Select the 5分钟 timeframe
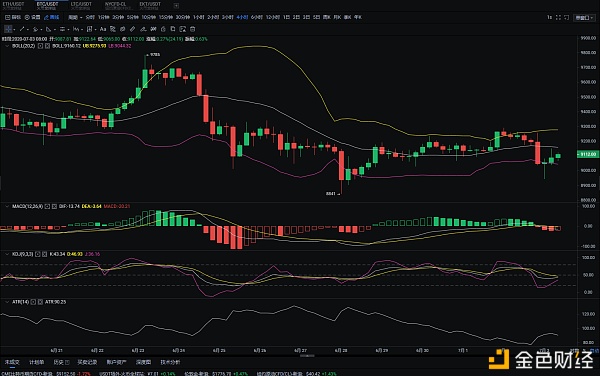The width and height of the screenshot is (600, 376). coord(133,17)
